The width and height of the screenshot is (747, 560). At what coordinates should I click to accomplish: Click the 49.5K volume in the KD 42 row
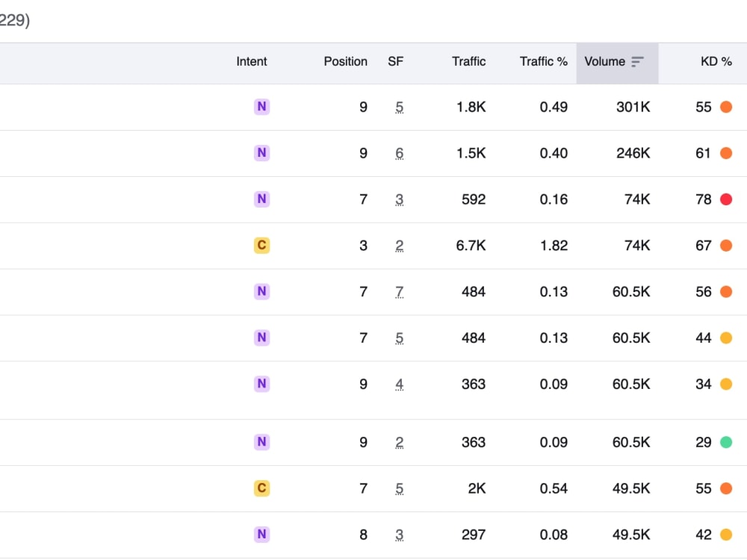(x=631, y=535)
